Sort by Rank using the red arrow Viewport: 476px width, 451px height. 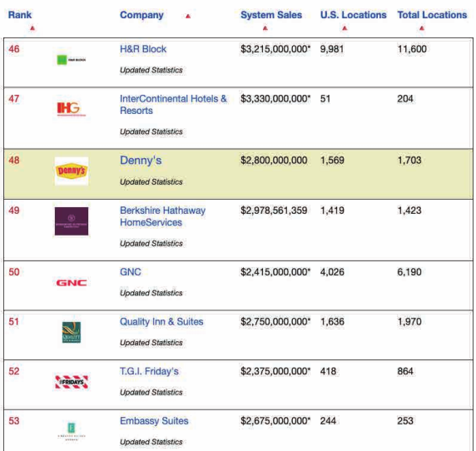coord(32,28)
